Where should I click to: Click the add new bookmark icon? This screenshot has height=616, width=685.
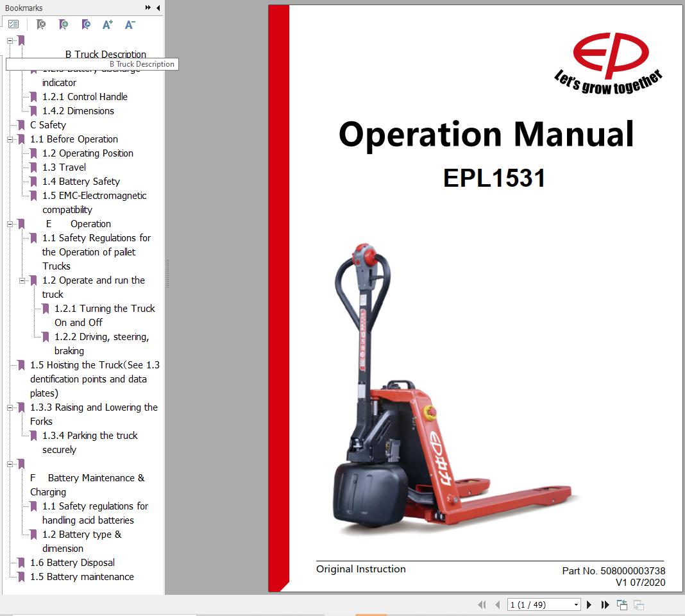(63, 24)
